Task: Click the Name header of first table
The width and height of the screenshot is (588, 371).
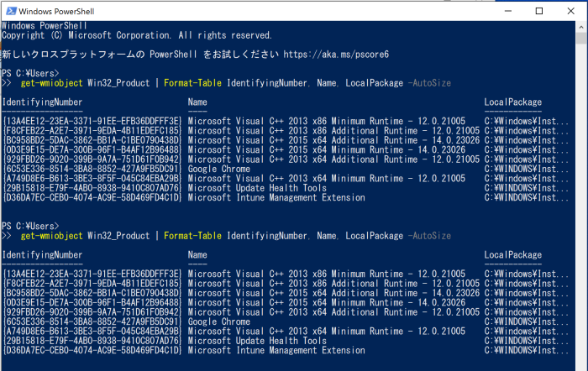Action: [197, 102]
